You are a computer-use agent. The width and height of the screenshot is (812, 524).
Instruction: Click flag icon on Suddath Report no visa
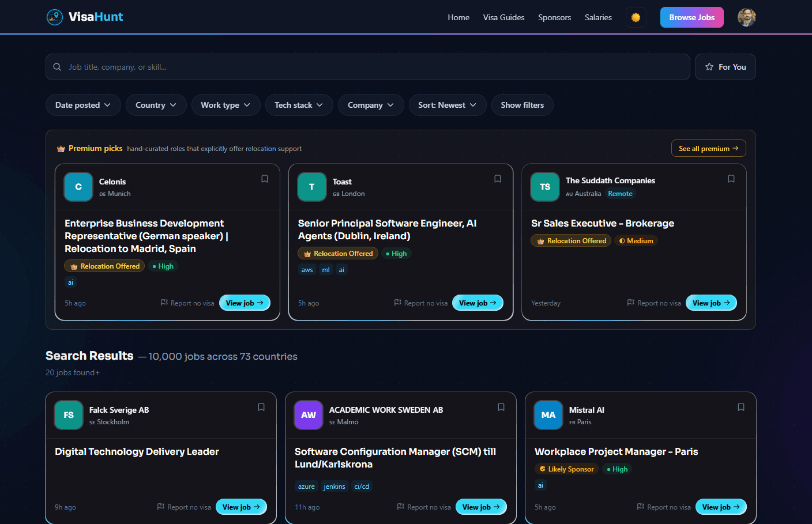(x=631, y=303)
